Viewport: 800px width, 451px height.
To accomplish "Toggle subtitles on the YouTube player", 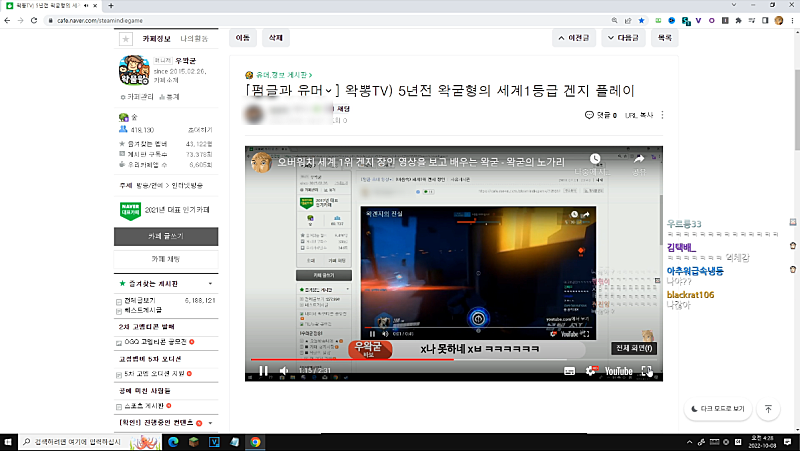I will (x=570, y=371).
